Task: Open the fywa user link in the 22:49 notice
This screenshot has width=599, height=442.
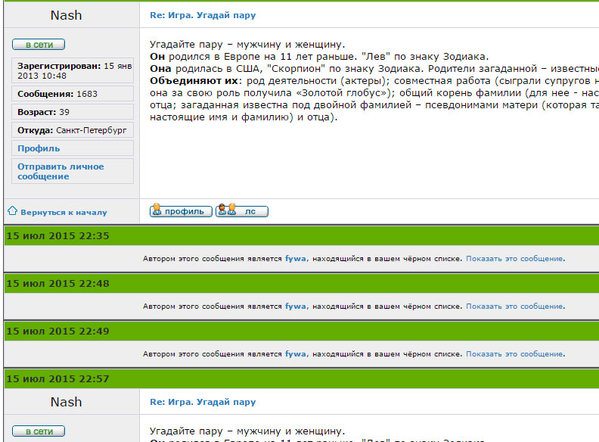Action: click(295, 354)
